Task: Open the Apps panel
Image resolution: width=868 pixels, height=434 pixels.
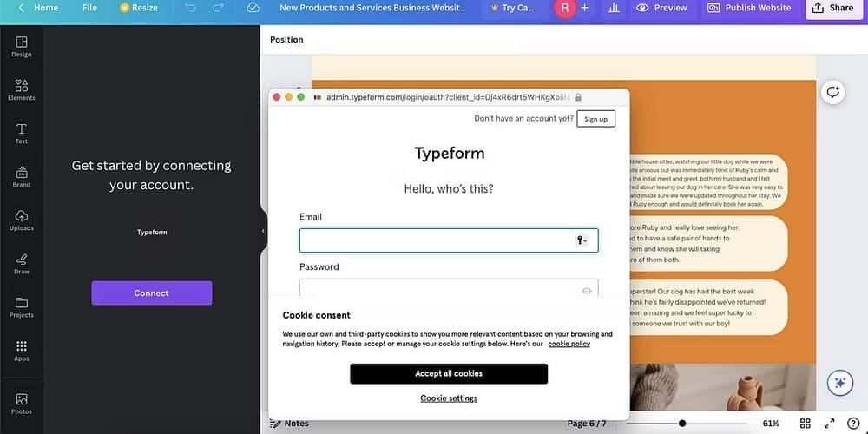Action: [21, 350]
